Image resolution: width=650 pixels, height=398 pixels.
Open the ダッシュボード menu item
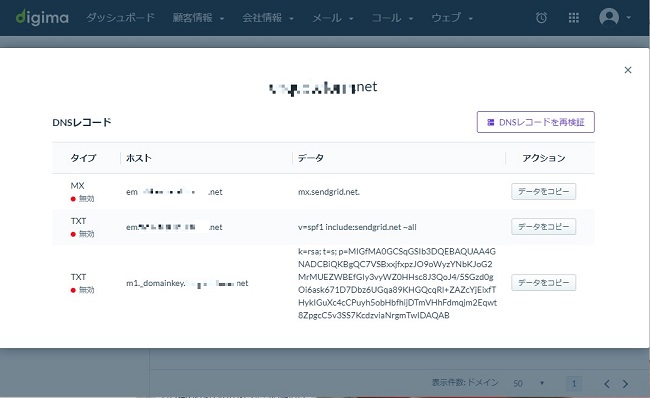pos(120,18)
